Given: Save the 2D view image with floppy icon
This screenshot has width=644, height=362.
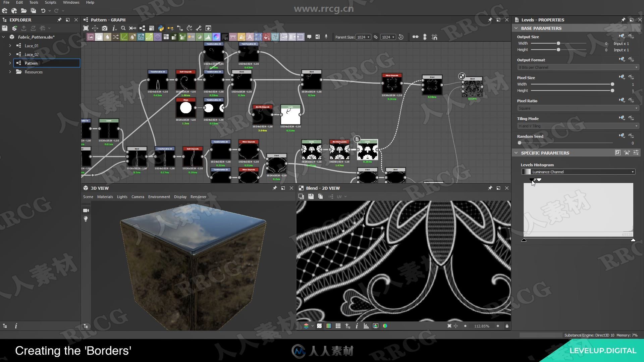Looking at the screenshot, I should [311, 196].
